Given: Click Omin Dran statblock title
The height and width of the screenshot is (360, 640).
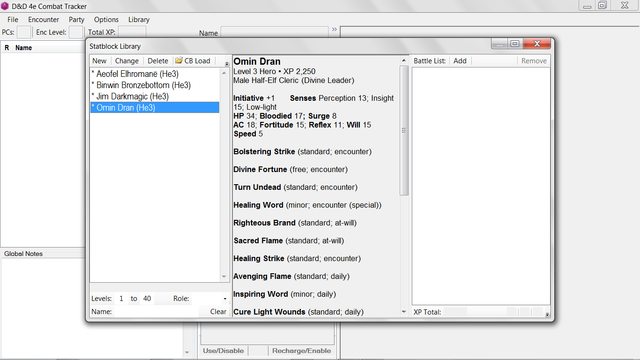Looking at the screenshot, I should pos(257,61).
